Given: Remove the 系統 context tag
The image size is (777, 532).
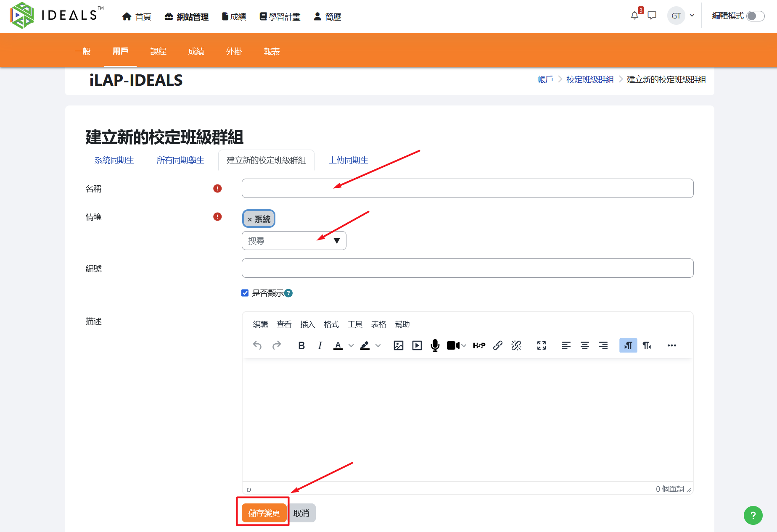Looking at the screenshot, I should (250, 219).
